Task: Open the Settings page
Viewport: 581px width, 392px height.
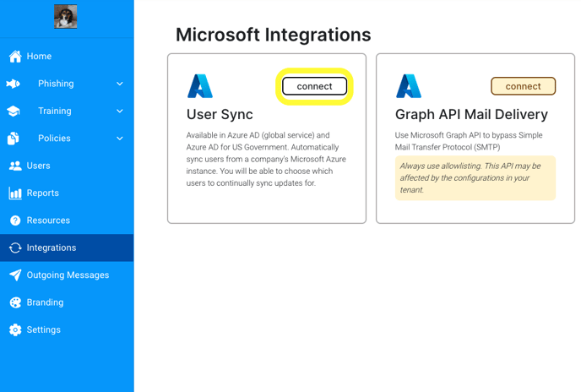Action: [67, 329]
